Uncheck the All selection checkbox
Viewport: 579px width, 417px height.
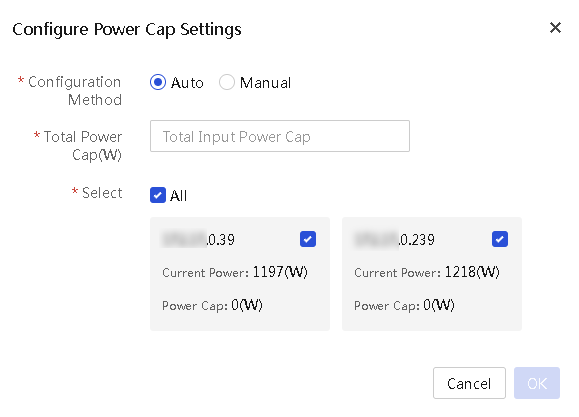click(158, 195)
